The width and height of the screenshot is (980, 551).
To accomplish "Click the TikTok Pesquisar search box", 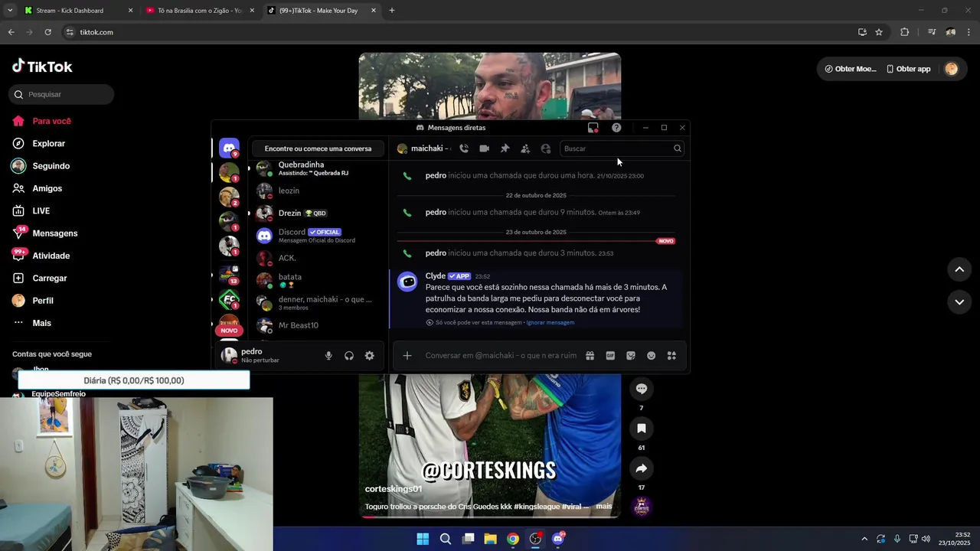I will coord(61,94).
